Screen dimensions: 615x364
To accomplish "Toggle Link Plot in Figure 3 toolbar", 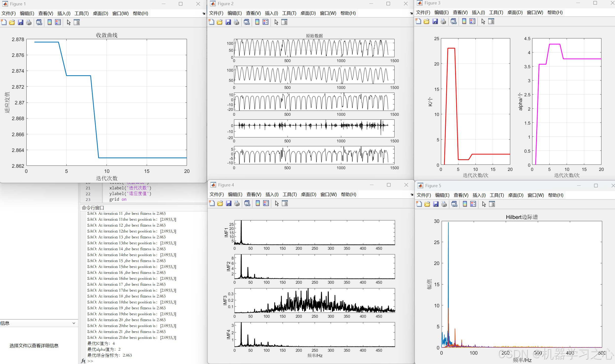I will (x=453, y=21).
